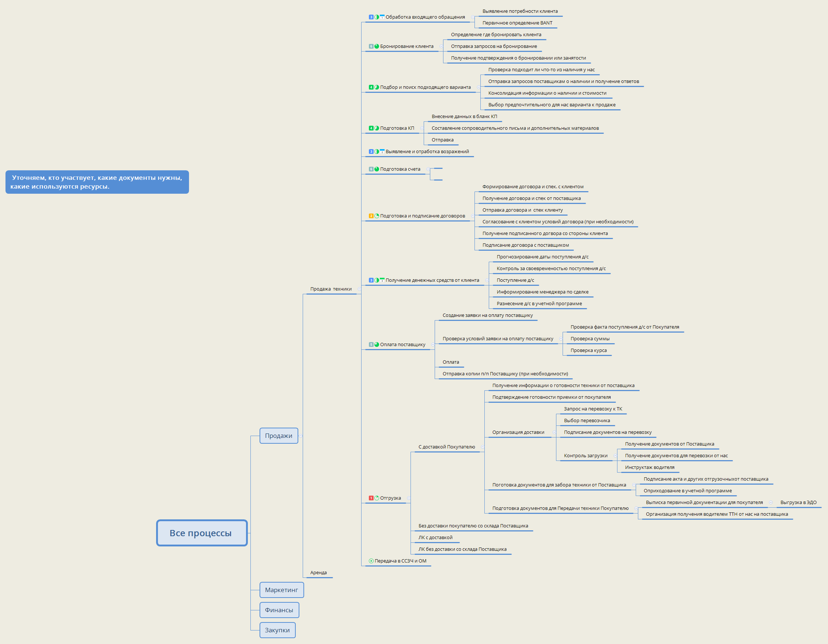Collapse the Оплата поставщику branch

click(433, 345)
